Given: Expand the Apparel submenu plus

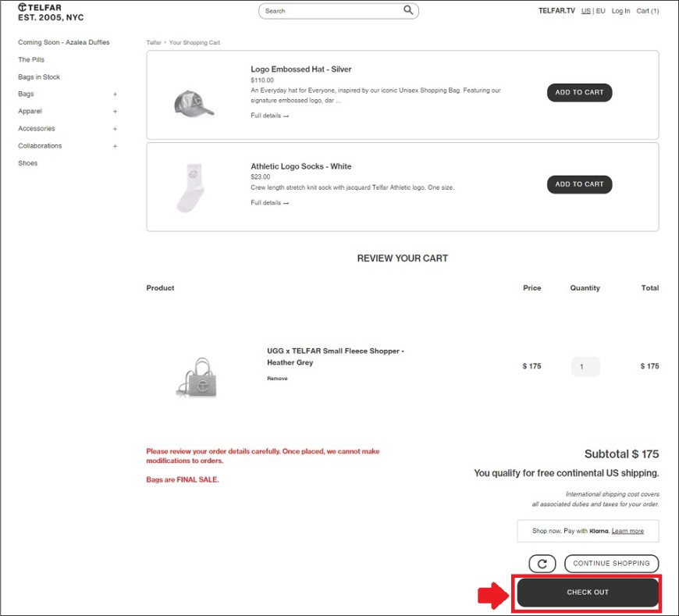Looking at the screenshot, I should click(116, 112).
